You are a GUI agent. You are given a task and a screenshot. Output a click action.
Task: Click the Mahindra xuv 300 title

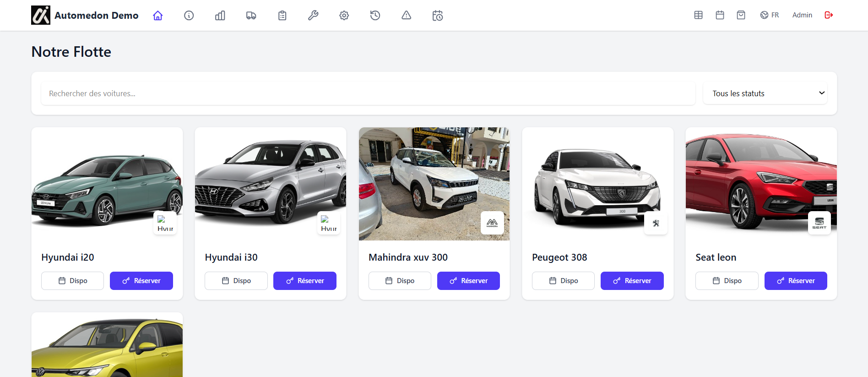point(408,257)
